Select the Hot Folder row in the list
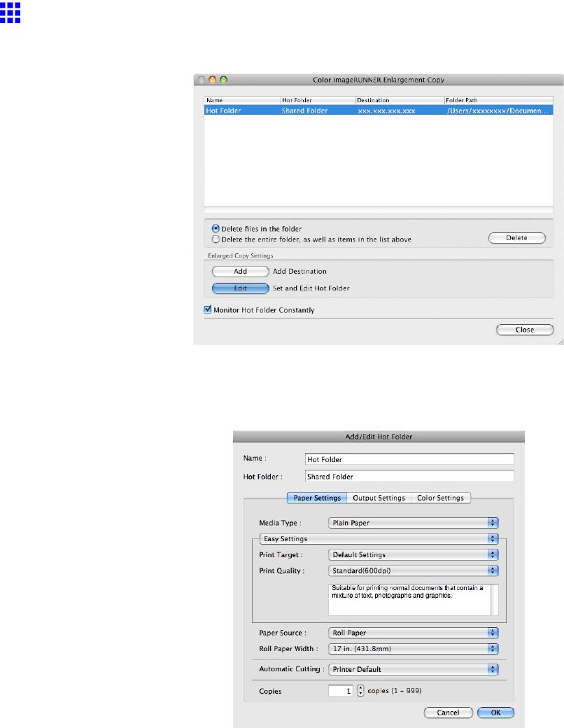564x728 pixels. [x=379, y=111]
